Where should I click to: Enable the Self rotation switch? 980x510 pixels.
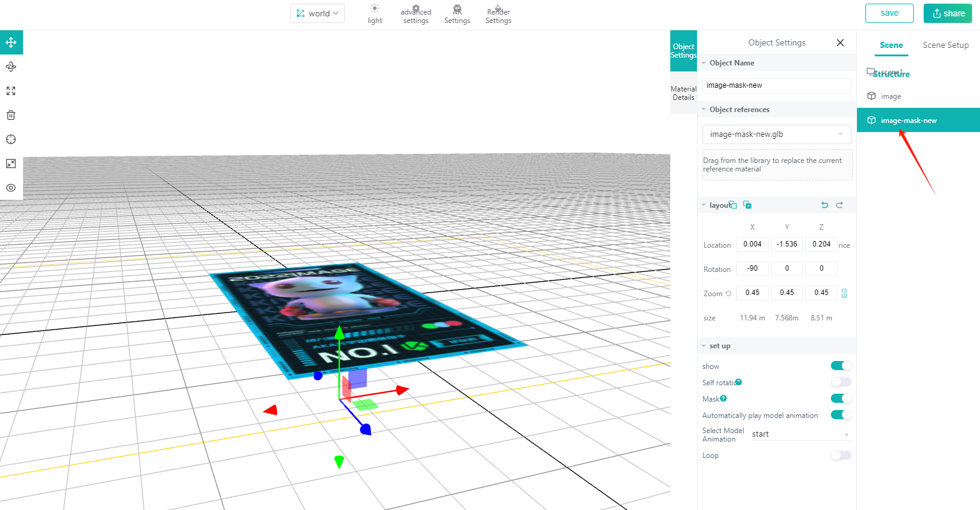tap(841, 382)
